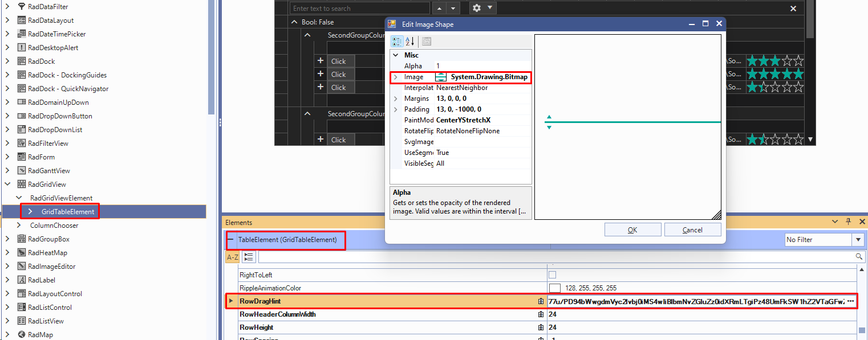Click the ellipsis button on RowDragHint value
This screenshot has height=340, width=868.
(851, 301)
